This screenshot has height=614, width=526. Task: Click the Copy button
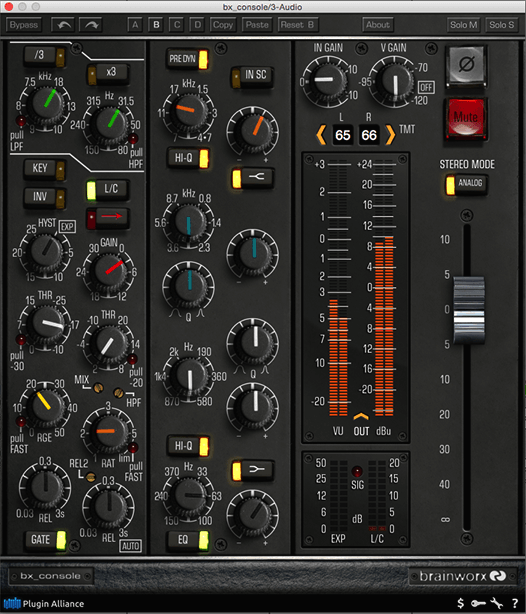[223, 25]
